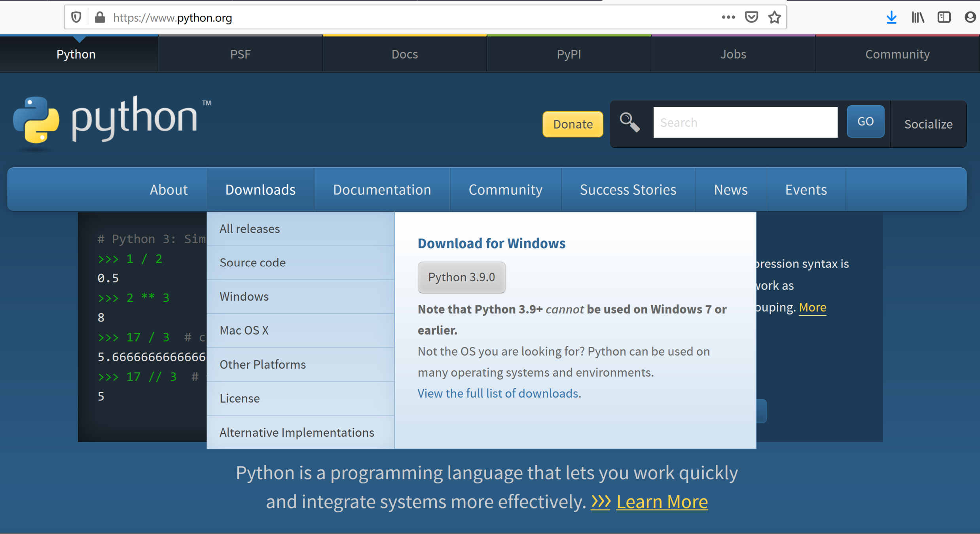
Task: Toggle the sidebar view icon
Action: 944,17
